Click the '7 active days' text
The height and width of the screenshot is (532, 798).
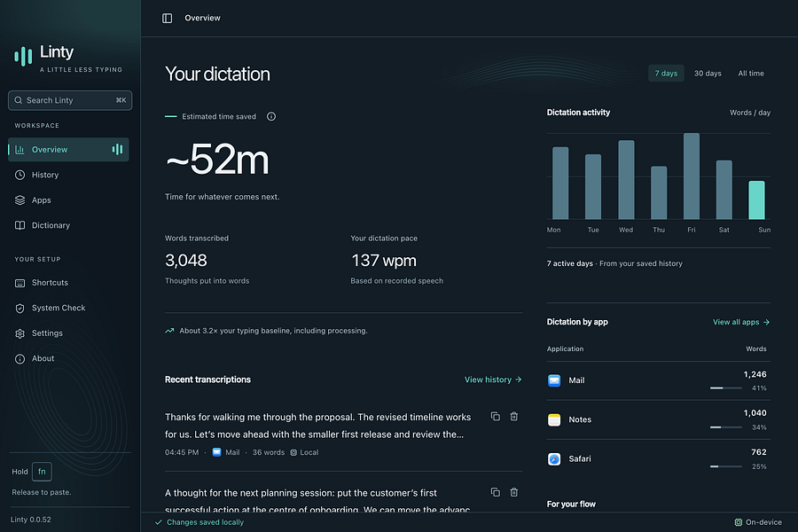(x=569, y=263)
